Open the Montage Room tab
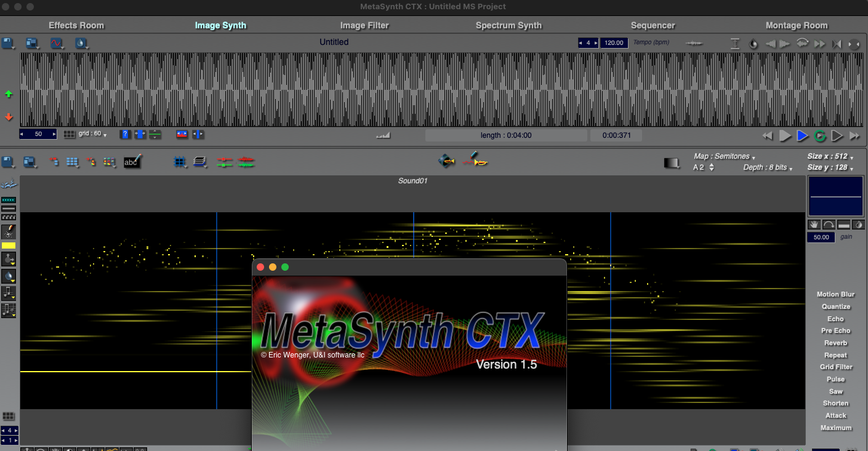Image resolution: width=868 pixels, height=451 pixels. coord(796,25)
